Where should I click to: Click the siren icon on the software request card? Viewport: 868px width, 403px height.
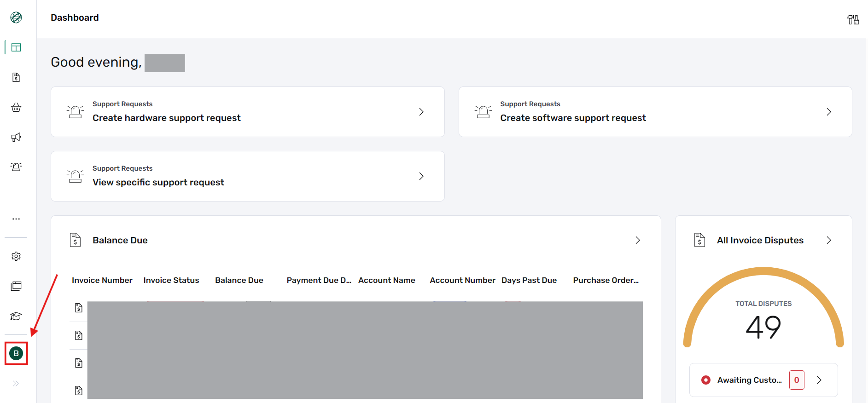[483, 112]
